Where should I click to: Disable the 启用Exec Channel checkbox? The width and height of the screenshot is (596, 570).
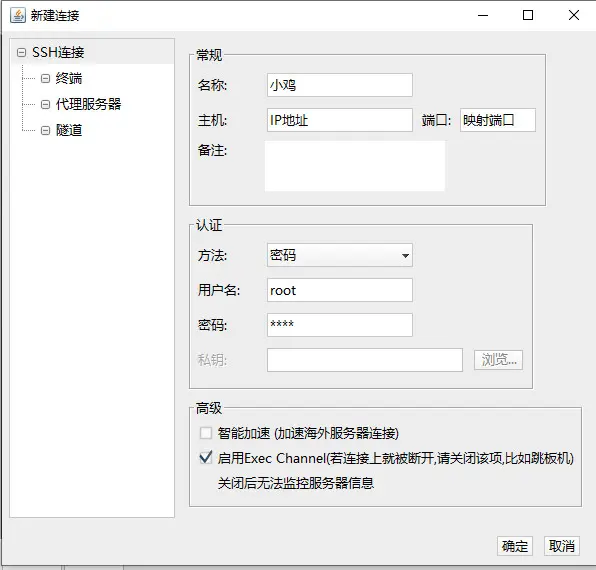point(206,458)
